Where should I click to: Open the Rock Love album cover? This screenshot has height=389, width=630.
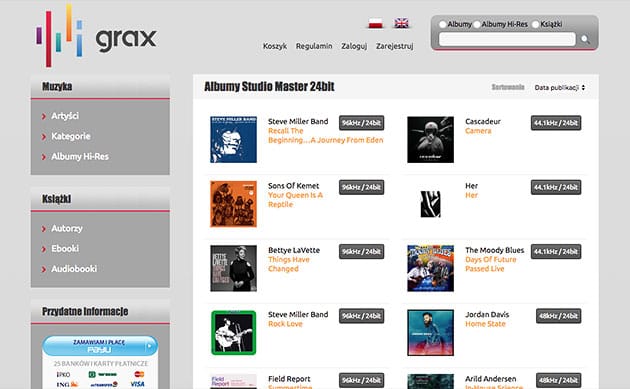click(x=233, y=332)
